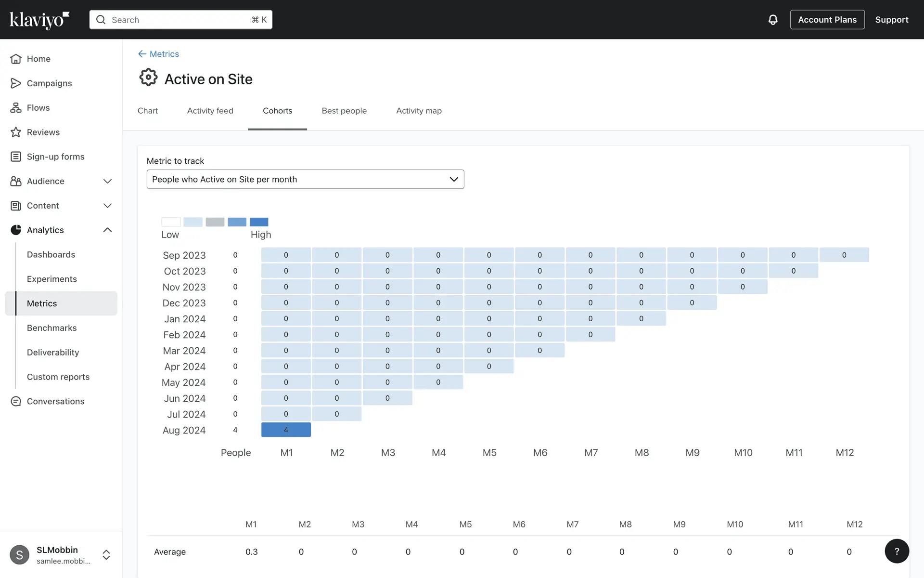
Task: Switch to the Best people tab
Action: 344,111
